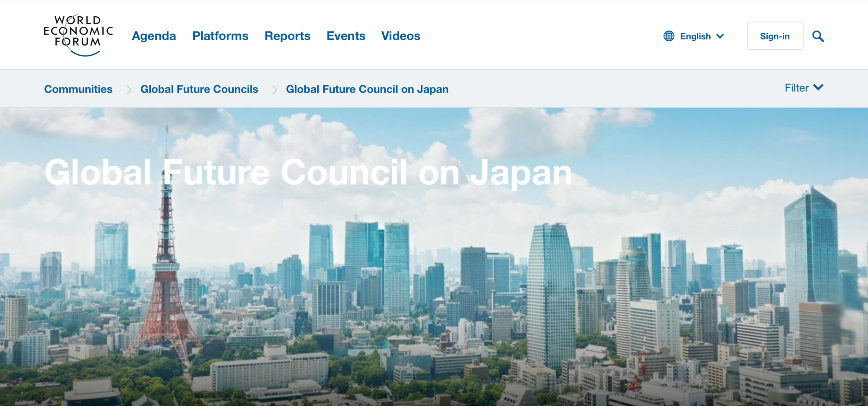Expand the Filter chevron arrow
This screenshot has width=868, height=408.
818,87
